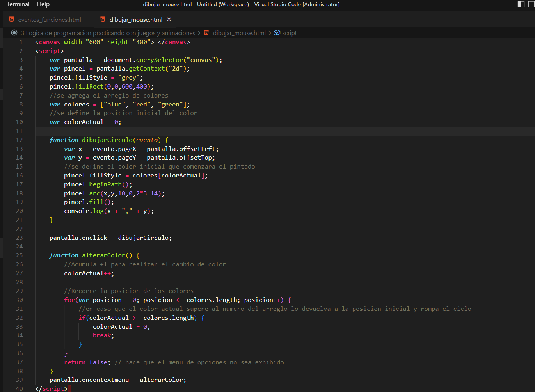Click fillRect on line 6
Image resolution: width=535 pixels, height=392 pixels.
pyautogui.click(x=89, y=87)
